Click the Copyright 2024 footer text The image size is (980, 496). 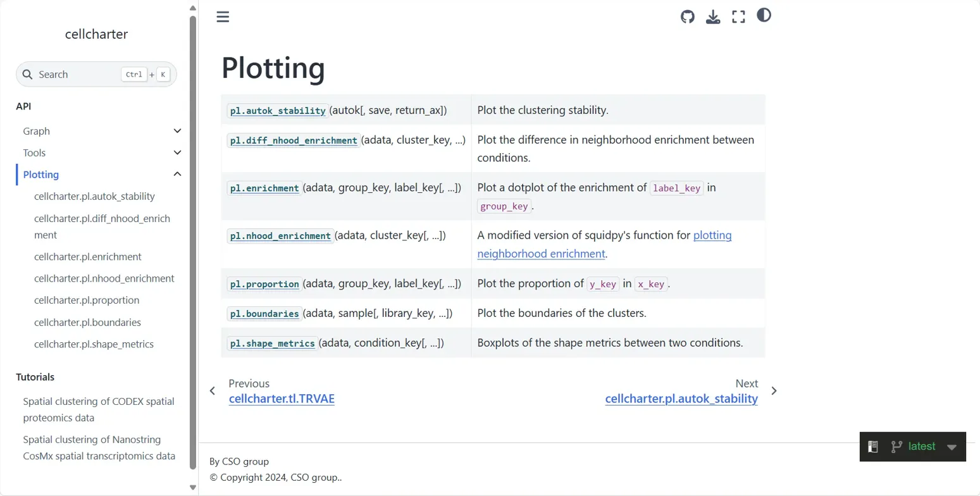click(276, 478)
